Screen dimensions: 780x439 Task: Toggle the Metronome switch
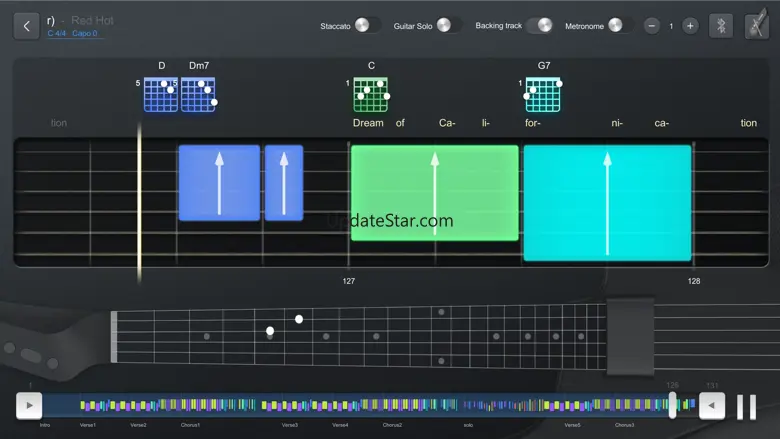619,26
